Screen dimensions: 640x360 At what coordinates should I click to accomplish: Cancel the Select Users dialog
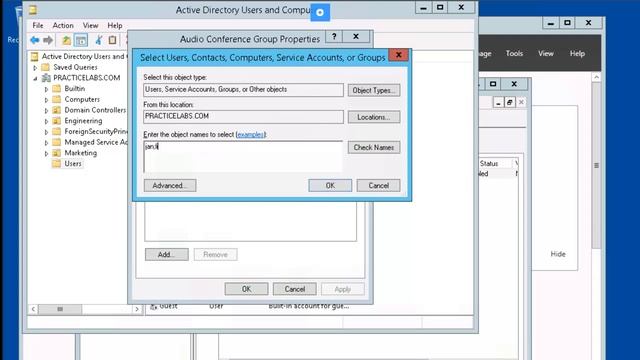point(378,185)
